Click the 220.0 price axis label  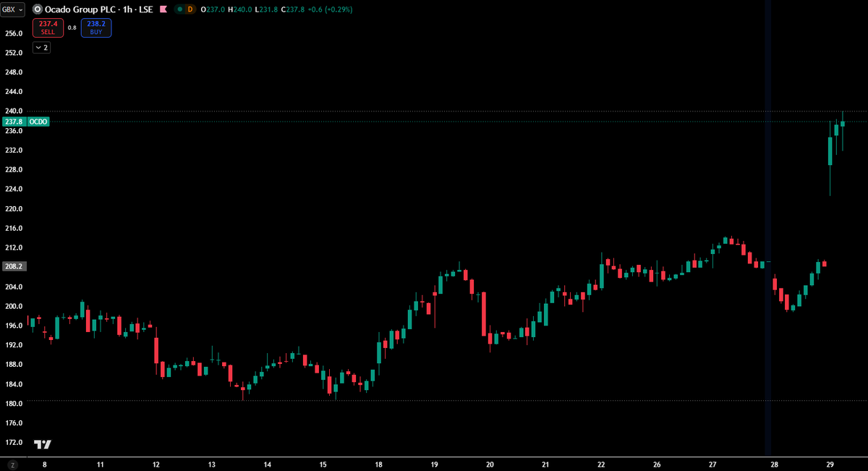click(14, 209)
